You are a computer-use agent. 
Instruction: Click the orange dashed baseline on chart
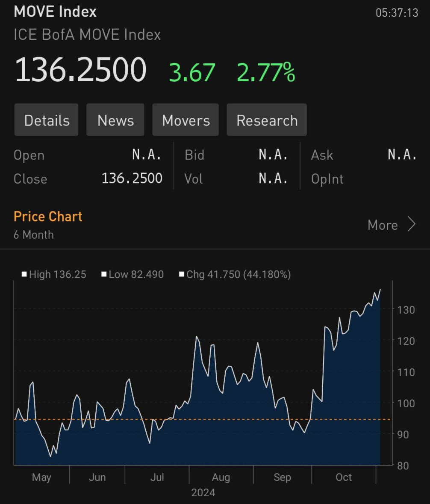coord(203,419)
